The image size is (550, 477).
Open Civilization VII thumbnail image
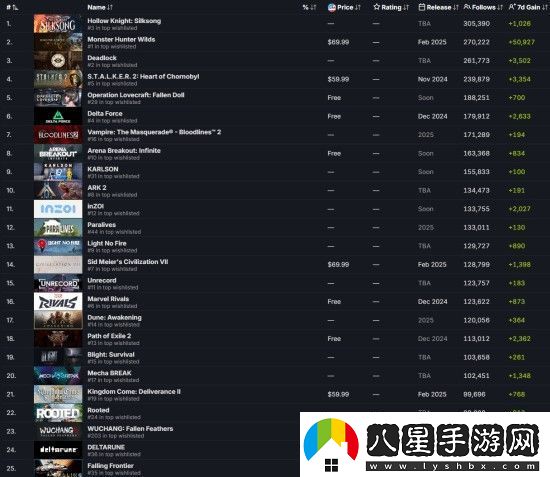(58, 264)
